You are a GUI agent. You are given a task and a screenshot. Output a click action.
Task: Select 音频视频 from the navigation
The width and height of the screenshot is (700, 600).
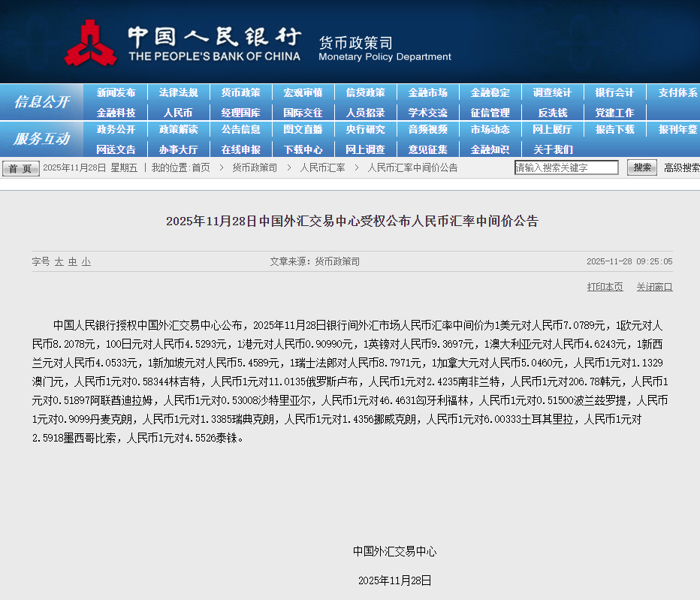tap(427, 130)
